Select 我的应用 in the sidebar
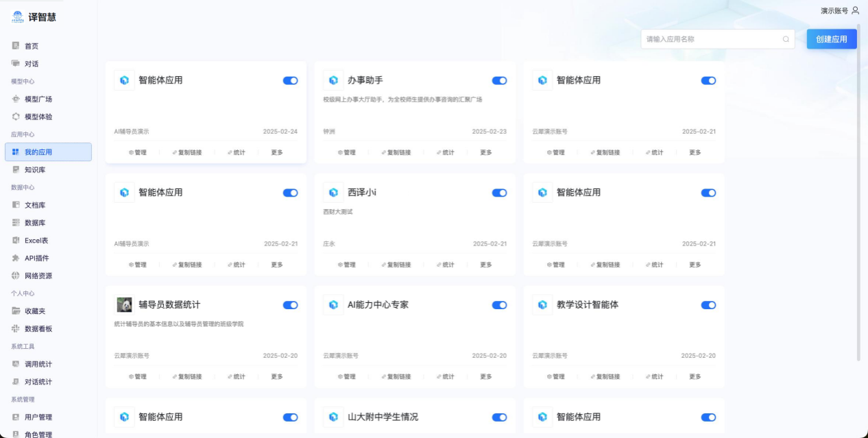Viewport: 868px width, 438px height. pyautogui.click(x=48, y=152)
